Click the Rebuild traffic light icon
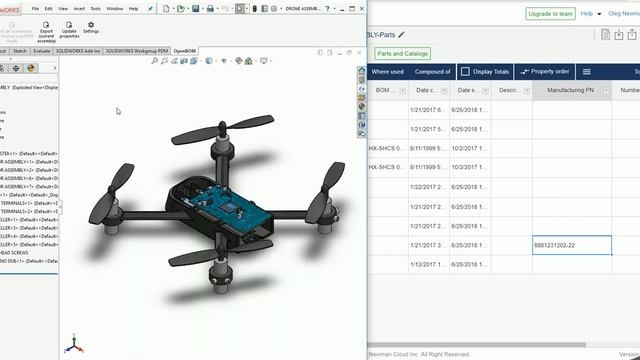640x360 pixels. (254, 9)
